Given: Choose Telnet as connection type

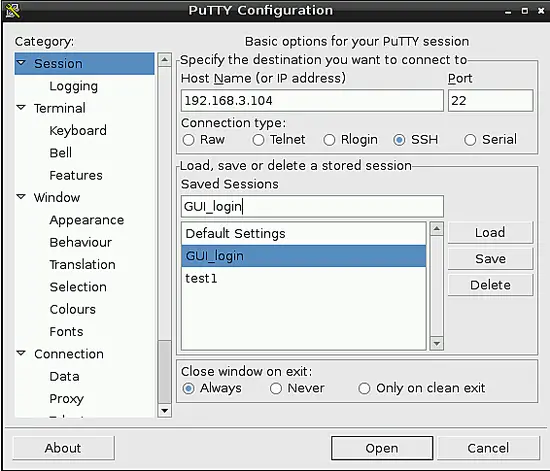Looking at the screenshot, I should (x=259, y=140).
